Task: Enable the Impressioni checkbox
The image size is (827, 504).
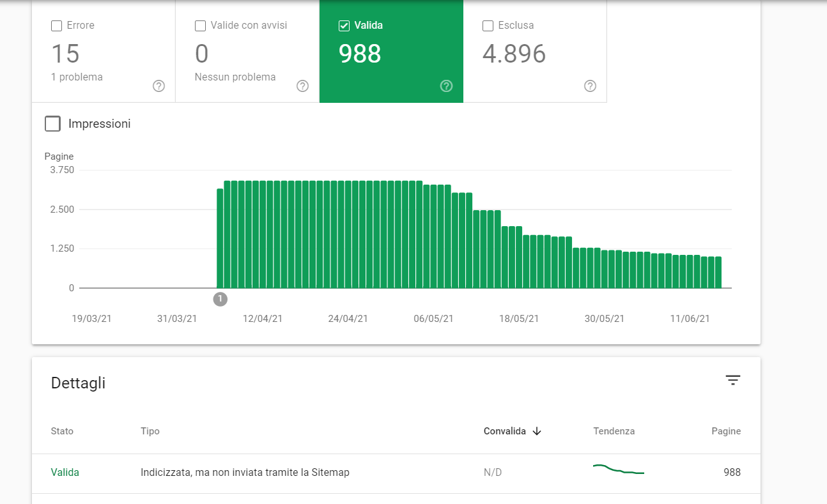Action: click(x=52, y=124)
